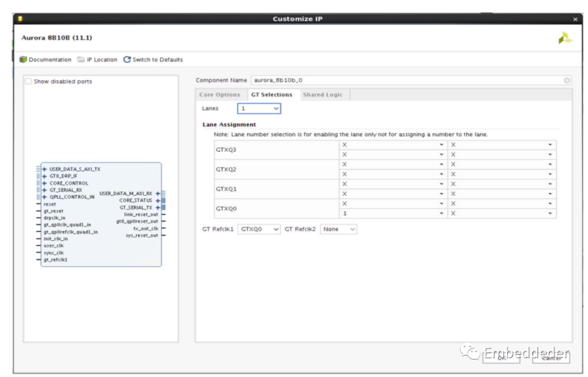Screen dimensions: 588x377
Task: Select the user_clk port label
Action: coord(53,246)
